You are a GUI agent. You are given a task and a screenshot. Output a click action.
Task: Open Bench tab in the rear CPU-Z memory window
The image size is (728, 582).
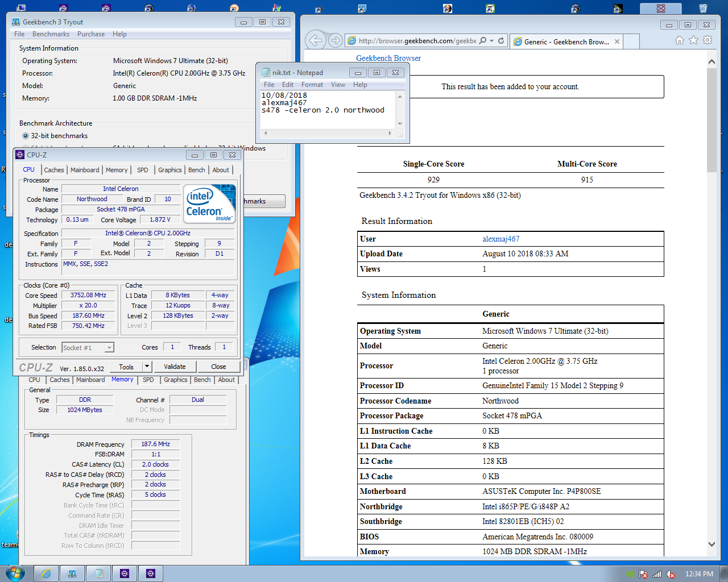pos(202,380)
